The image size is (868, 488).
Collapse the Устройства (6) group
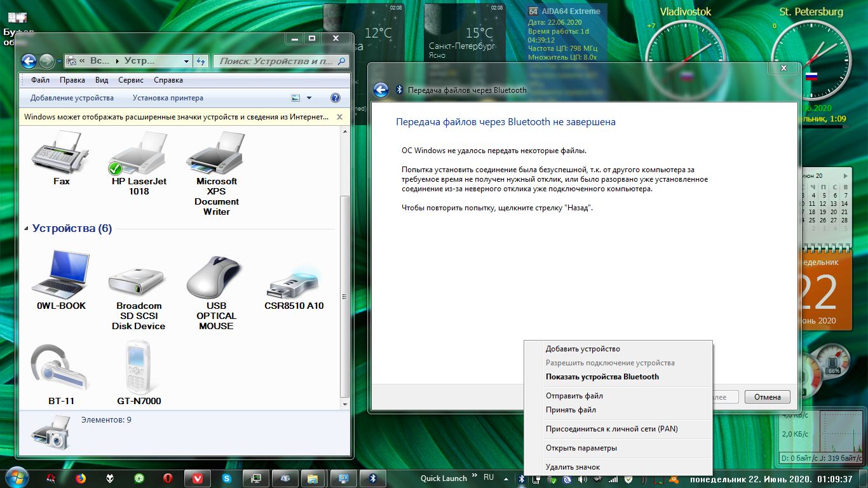pyautogui.click(x=27, y=229)
